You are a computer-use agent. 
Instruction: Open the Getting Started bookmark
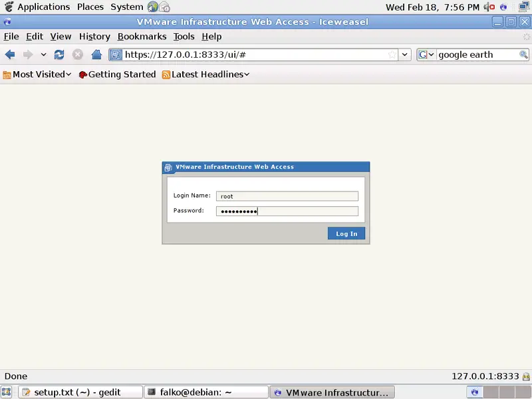[x=117, y=74]
